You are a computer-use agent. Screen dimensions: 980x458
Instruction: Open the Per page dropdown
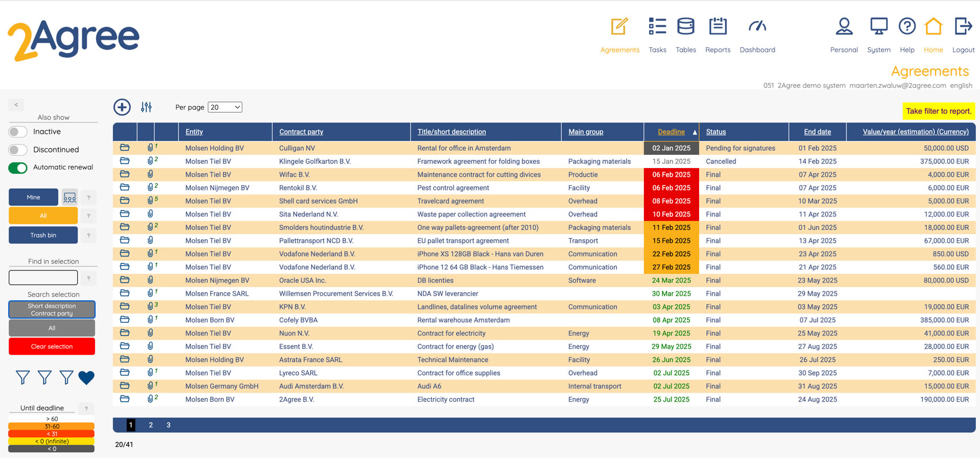[224, 107]
